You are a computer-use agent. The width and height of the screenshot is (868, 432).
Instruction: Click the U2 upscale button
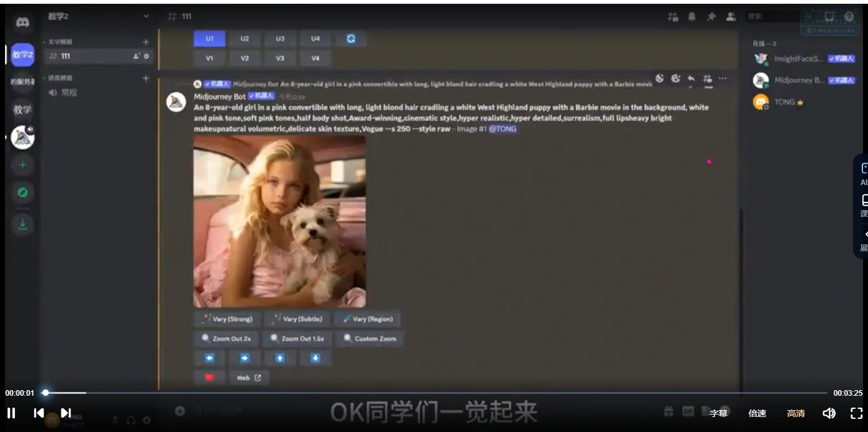245,39
